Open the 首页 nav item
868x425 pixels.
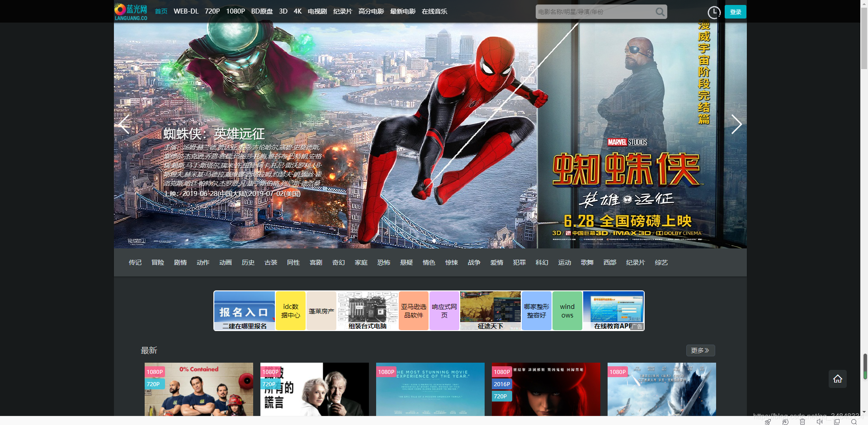(161, 11)
